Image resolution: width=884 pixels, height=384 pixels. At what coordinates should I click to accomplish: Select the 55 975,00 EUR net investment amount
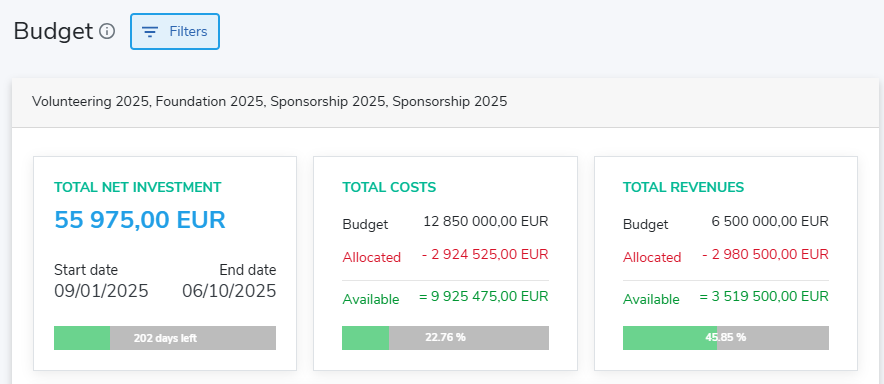click(140, 220)
